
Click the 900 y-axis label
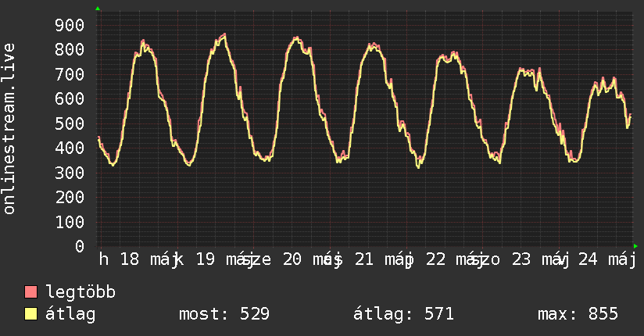click(x=70, y=26)
